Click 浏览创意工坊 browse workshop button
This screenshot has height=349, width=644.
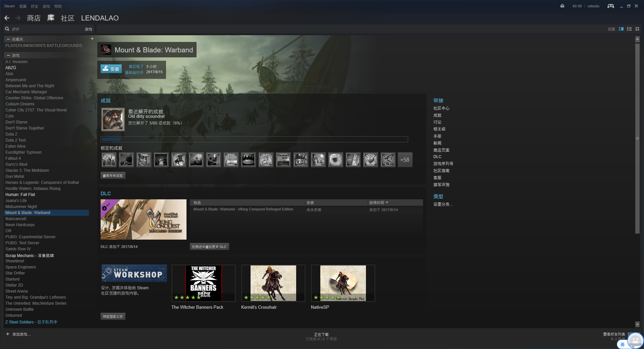(x=113, y=316)
